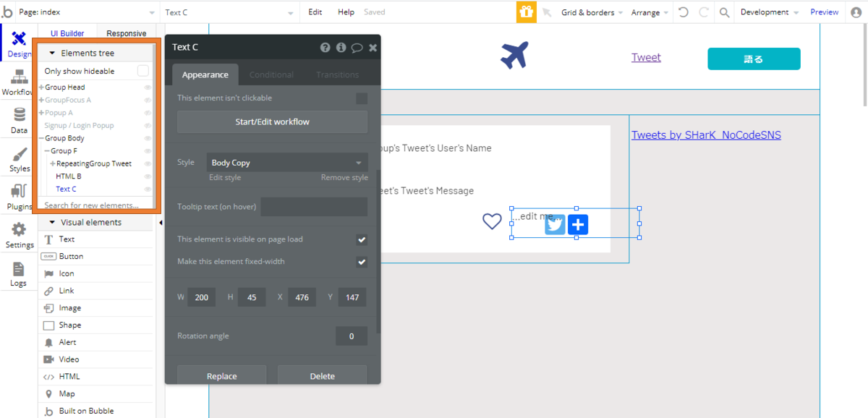Click the undo arrow in top bar

click(x=683, y=12)
